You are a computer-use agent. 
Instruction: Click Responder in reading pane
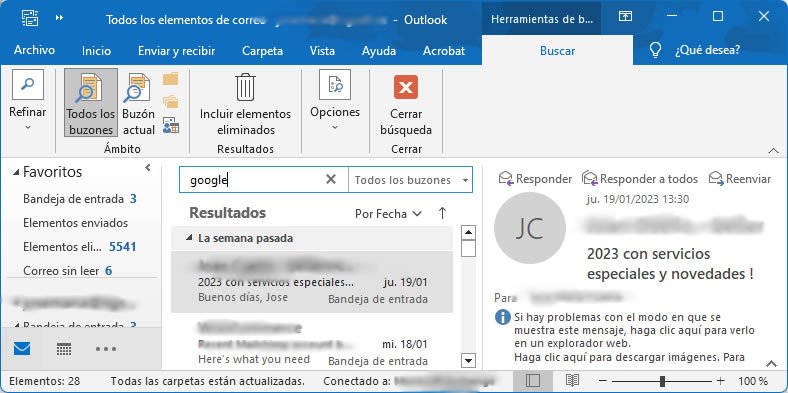point(535,178)
